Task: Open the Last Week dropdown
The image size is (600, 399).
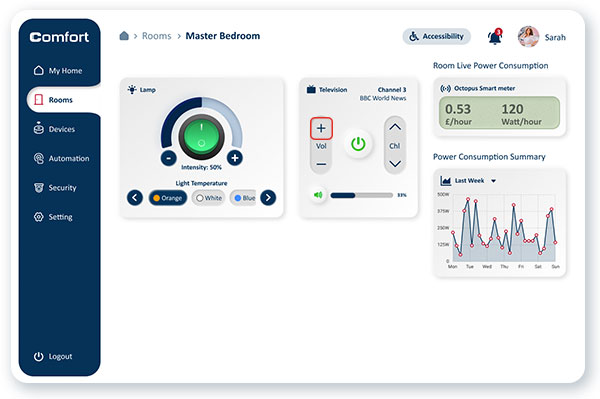Action: coord(493,181)
